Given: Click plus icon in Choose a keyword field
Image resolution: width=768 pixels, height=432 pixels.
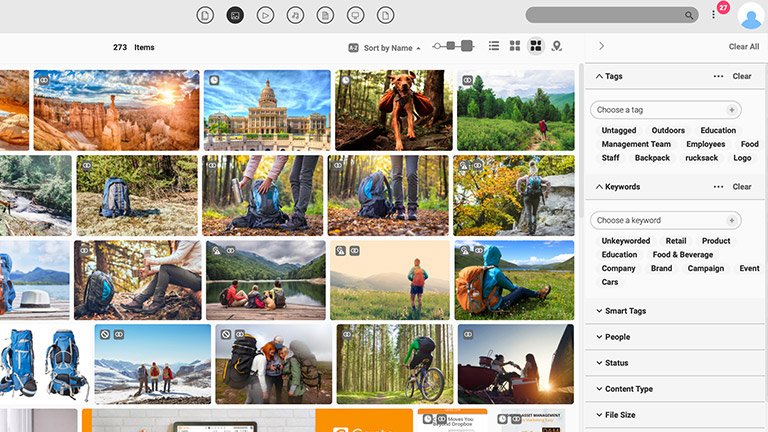Looking at the screenshot, I should coord(732,220).
